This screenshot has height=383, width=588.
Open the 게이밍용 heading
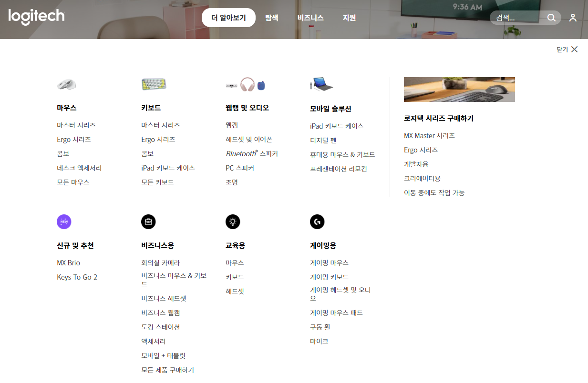pyautogui.click(x=323, y=245)
